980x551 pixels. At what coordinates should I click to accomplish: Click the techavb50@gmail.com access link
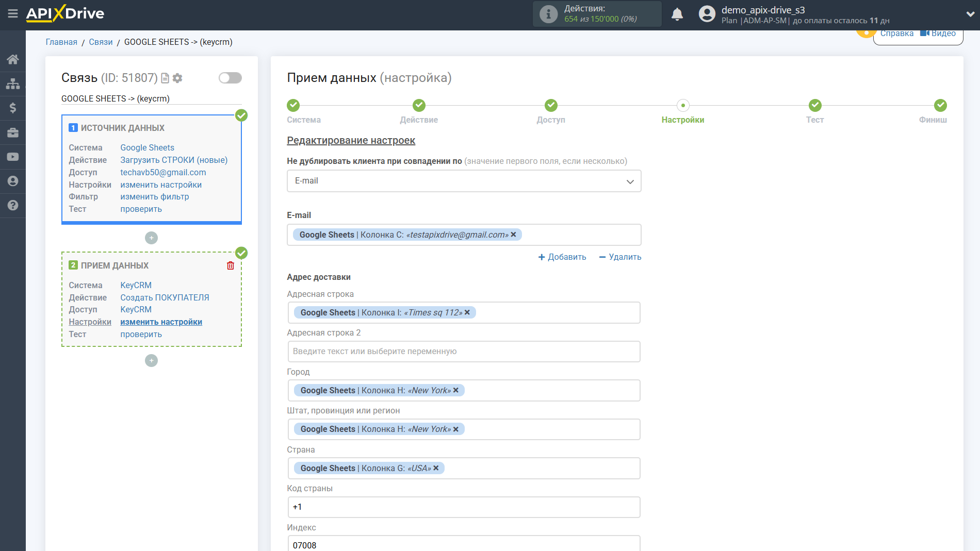(163, 172)
